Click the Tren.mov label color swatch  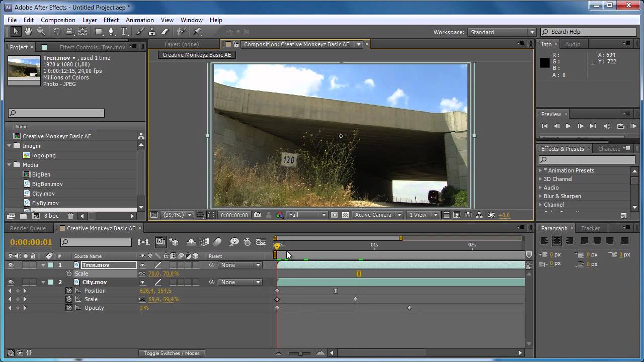tap(51, 265)
